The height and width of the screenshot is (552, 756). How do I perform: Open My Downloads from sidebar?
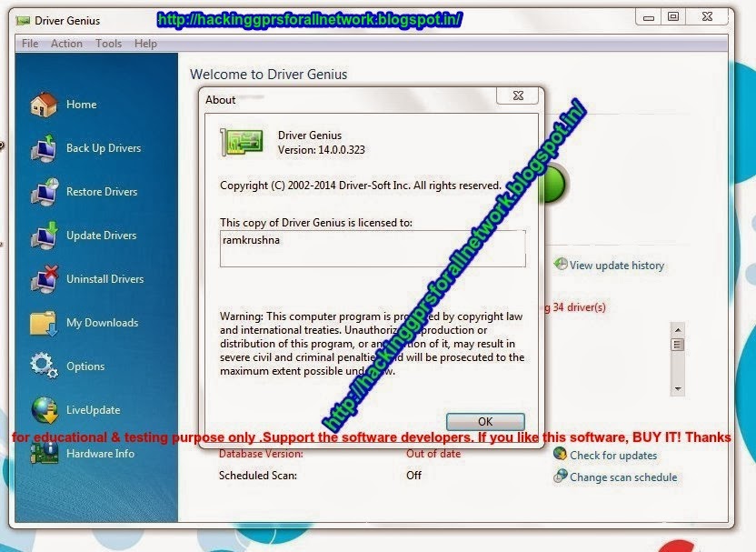coord(102,323)
